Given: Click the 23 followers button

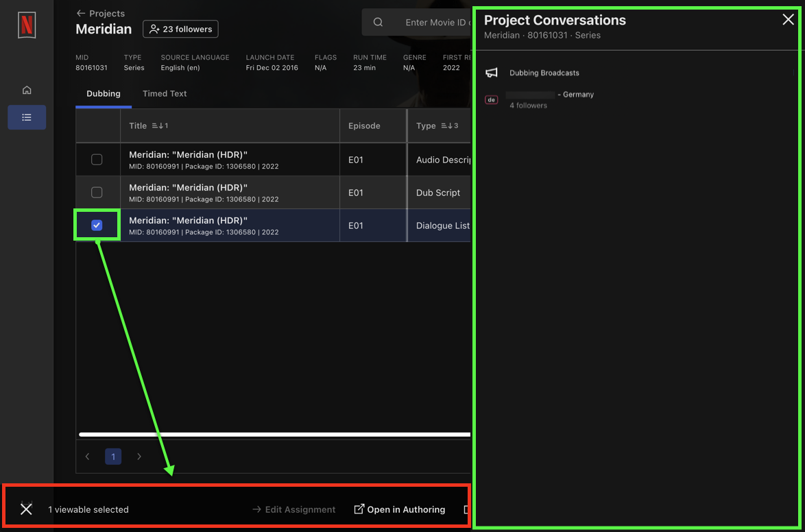Looking at the screenshot, I should pyautogui.click(x=180, y=29).
